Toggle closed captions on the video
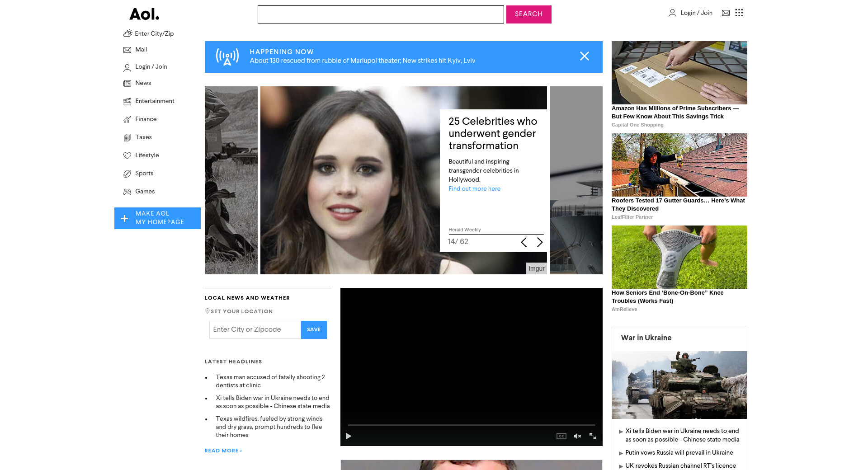The height and width of the screenshot is (470, 868). pyautogui.click(x=561, y=436)
